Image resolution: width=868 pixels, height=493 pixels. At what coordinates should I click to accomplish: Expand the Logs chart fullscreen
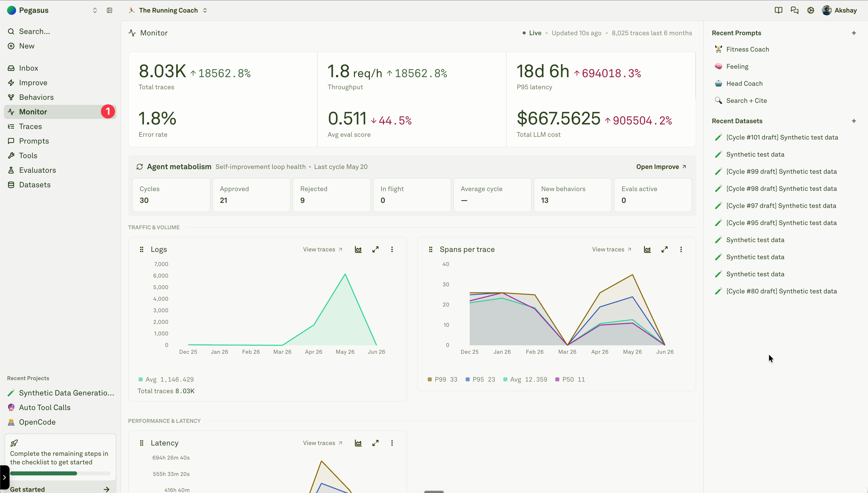375,250
